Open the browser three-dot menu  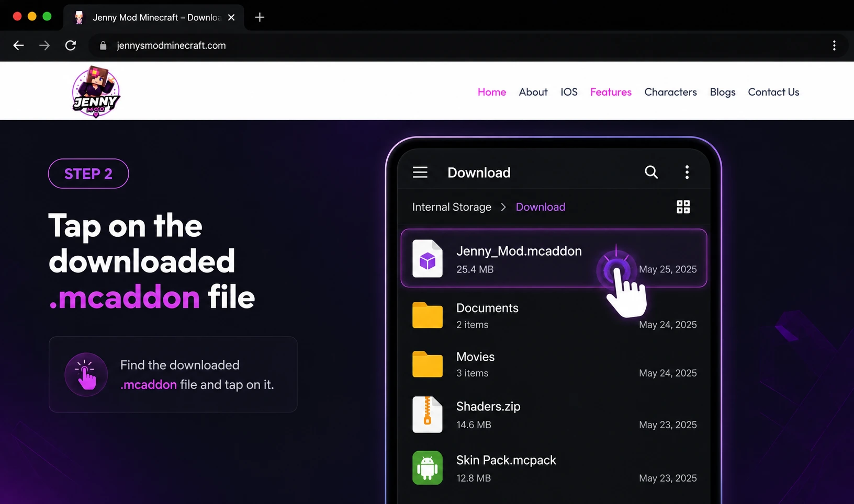click(x=834, y=45)
